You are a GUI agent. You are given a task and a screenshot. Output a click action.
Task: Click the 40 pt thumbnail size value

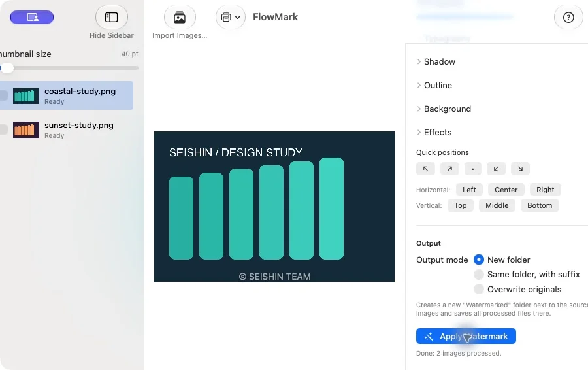(x=130, y=54)
